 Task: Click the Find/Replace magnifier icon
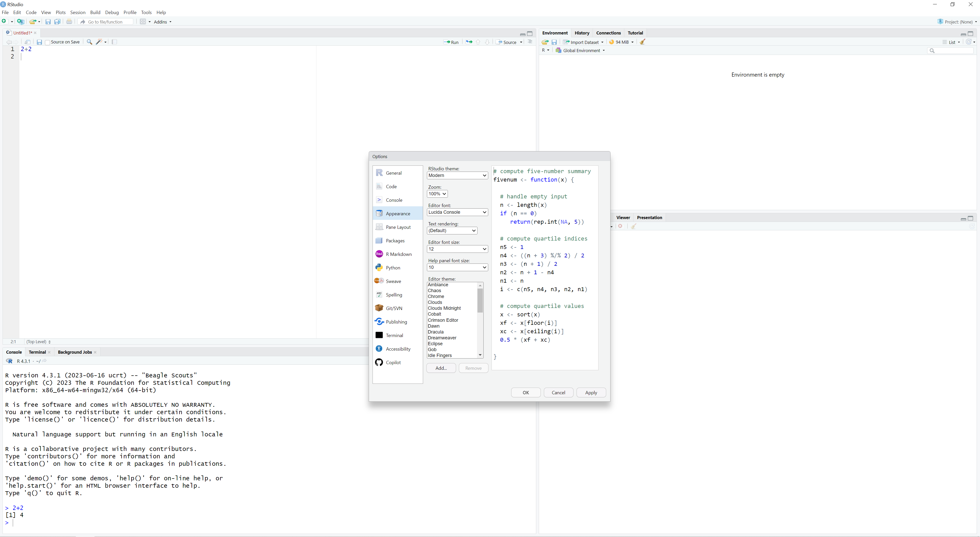point(89,42)
